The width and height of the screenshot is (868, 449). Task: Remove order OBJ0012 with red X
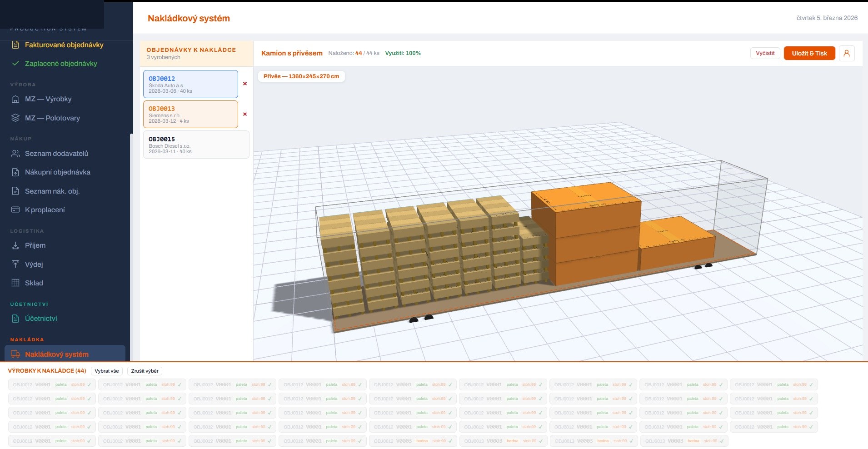245,84
